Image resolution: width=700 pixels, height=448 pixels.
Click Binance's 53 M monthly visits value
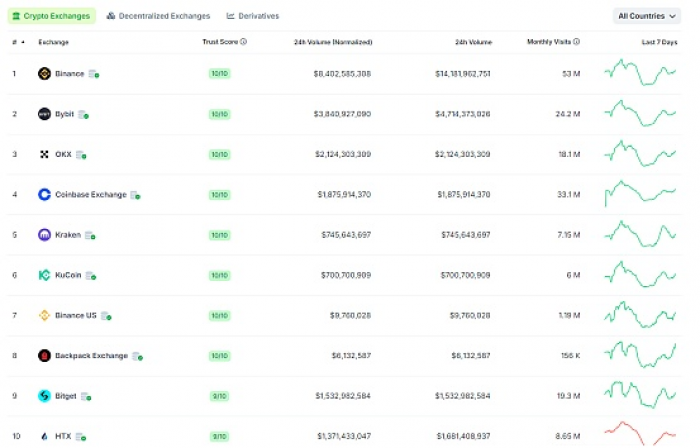point(571,74)
